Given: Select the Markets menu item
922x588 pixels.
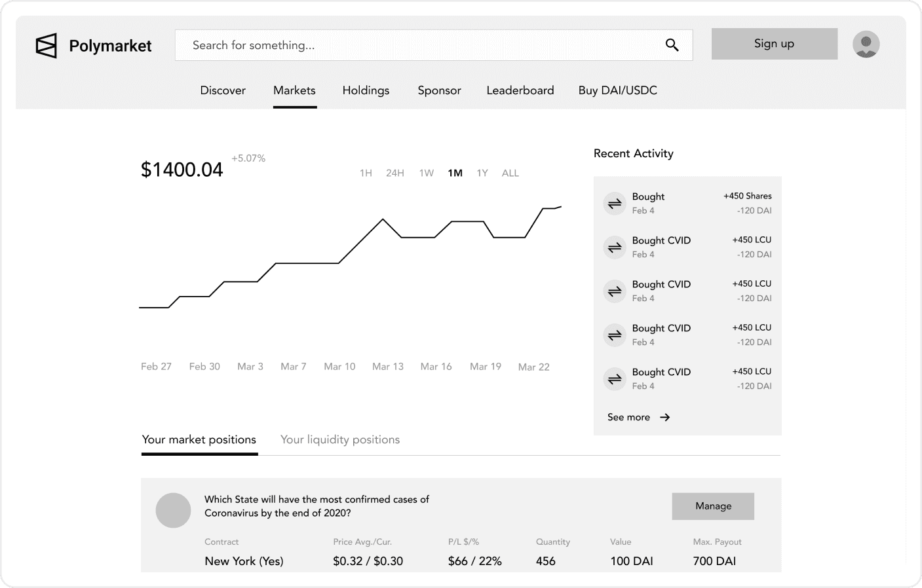Looking at the screenshot, I should [294, 90].
